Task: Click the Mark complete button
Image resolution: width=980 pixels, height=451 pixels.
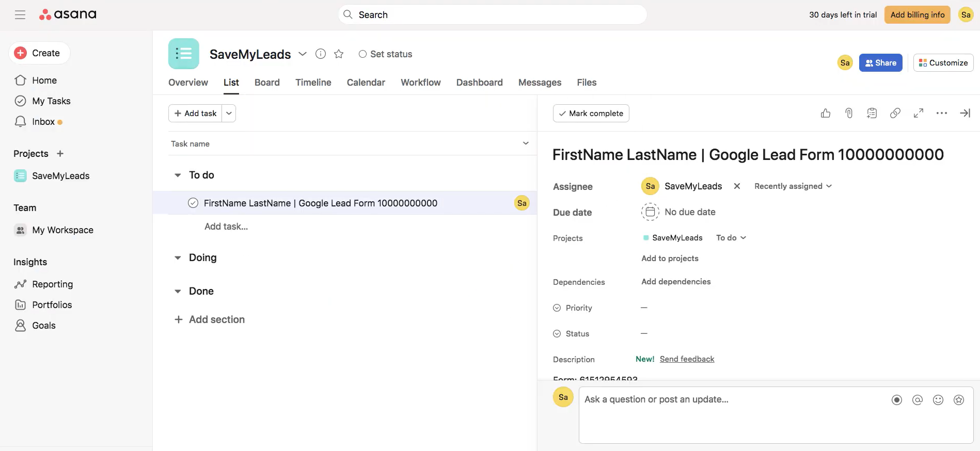Action: point(591,114)
